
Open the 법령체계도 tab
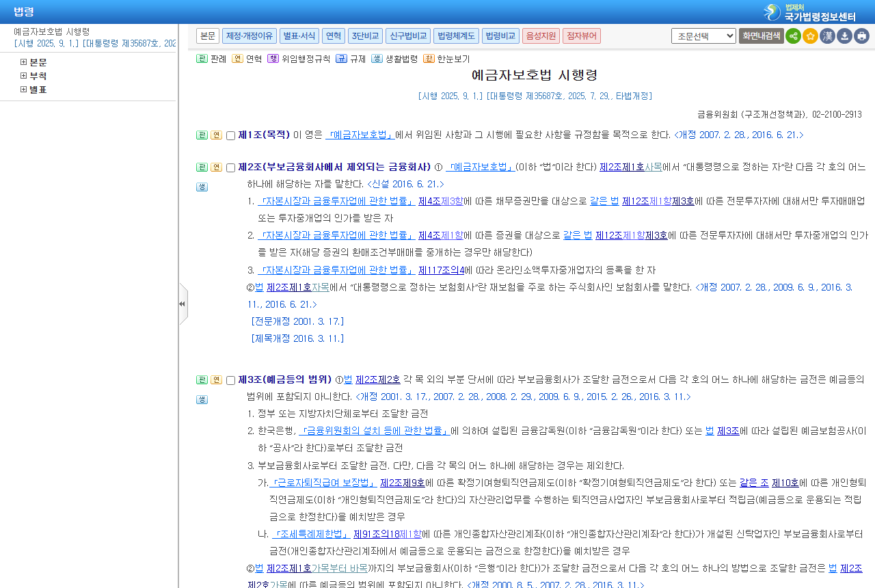click(456, 36)
